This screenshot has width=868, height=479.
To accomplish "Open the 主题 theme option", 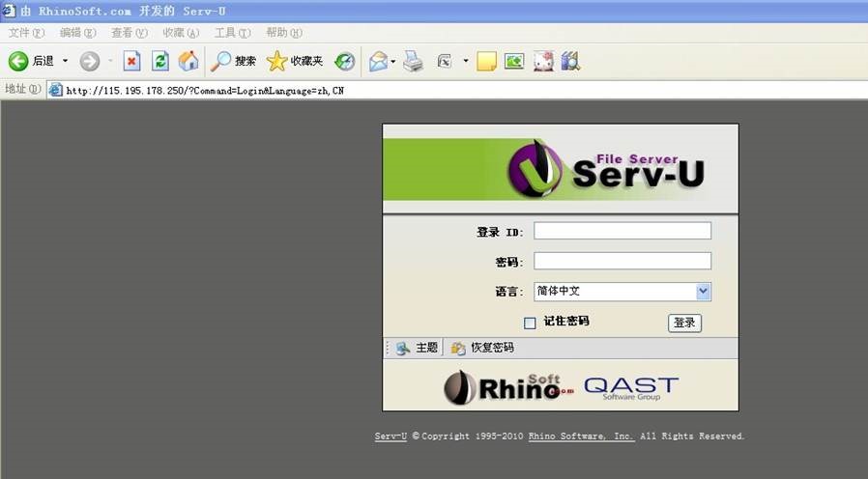I will tap(417, 348).
